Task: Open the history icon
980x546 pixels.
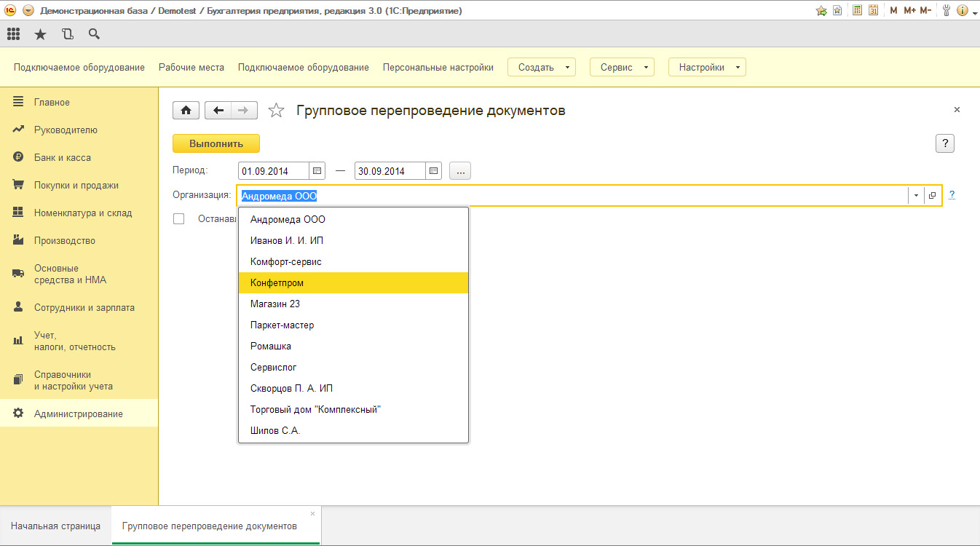Action: [x=68, y=33]
